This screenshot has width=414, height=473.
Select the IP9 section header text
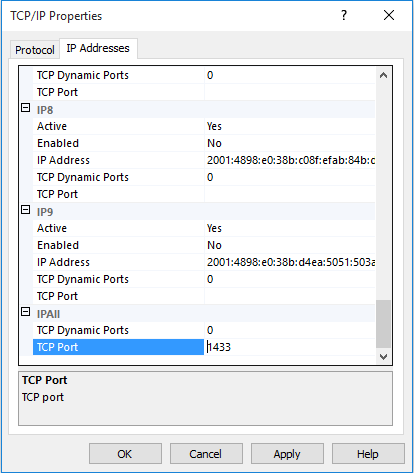point(45,212)
